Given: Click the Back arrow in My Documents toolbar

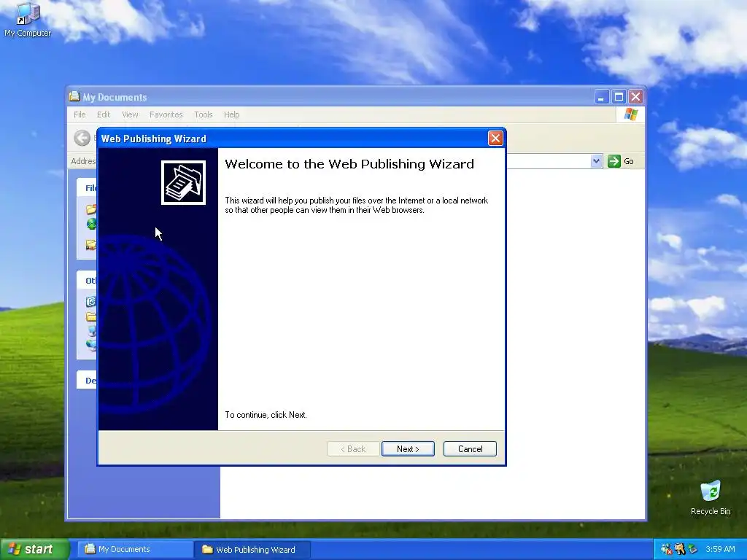Looking at the screenshot, I should 82,138.
